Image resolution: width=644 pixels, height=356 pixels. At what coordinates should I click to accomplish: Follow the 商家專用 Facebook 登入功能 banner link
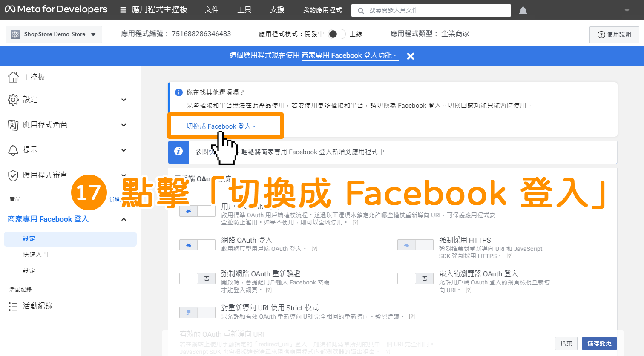(350, 55)
